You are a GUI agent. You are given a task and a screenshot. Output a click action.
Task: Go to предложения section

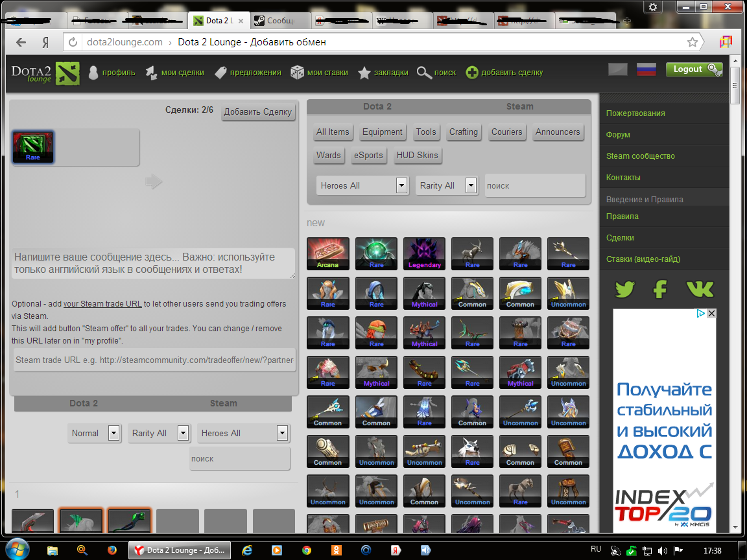(248, 73)
